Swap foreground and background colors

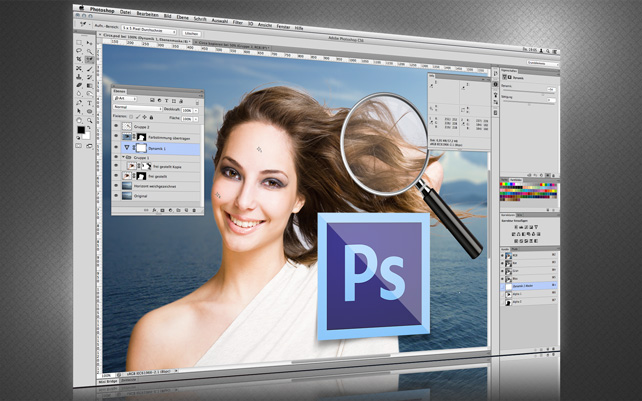(x=88, y=128)
